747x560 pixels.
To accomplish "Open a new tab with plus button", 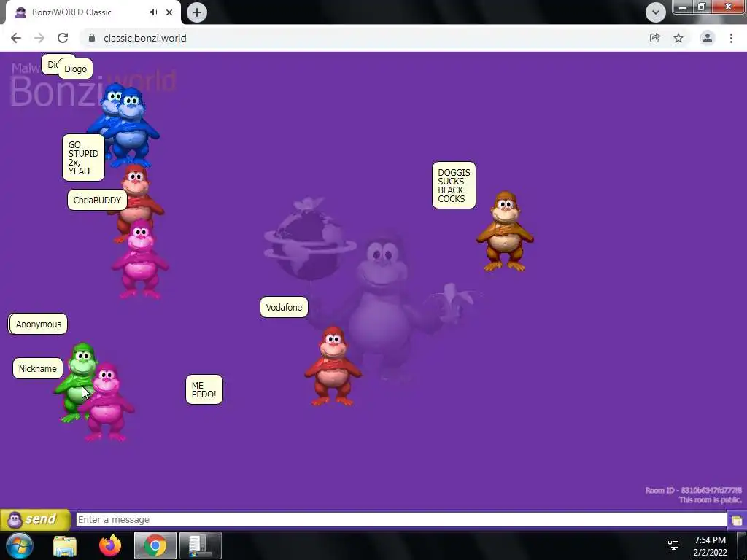I will coord(197,12).
